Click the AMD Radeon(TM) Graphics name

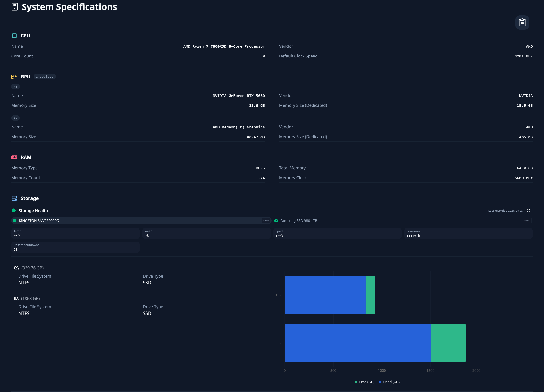tap(239, 127)
